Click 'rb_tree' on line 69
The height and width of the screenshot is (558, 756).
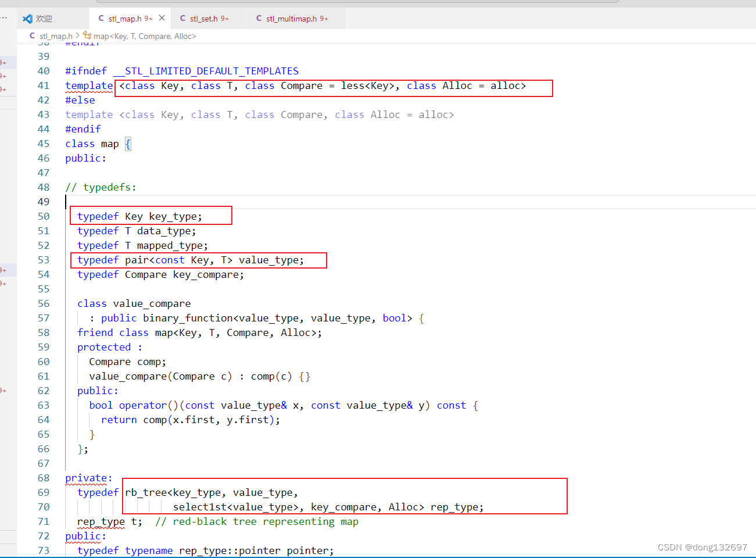coord(146,492)
